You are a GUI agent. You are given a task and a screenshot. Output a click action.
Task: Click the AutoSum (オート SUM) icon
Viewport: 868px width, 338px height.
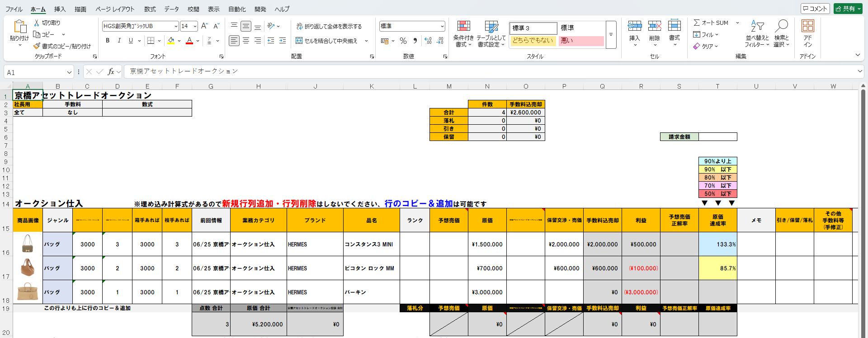[697, 23]
